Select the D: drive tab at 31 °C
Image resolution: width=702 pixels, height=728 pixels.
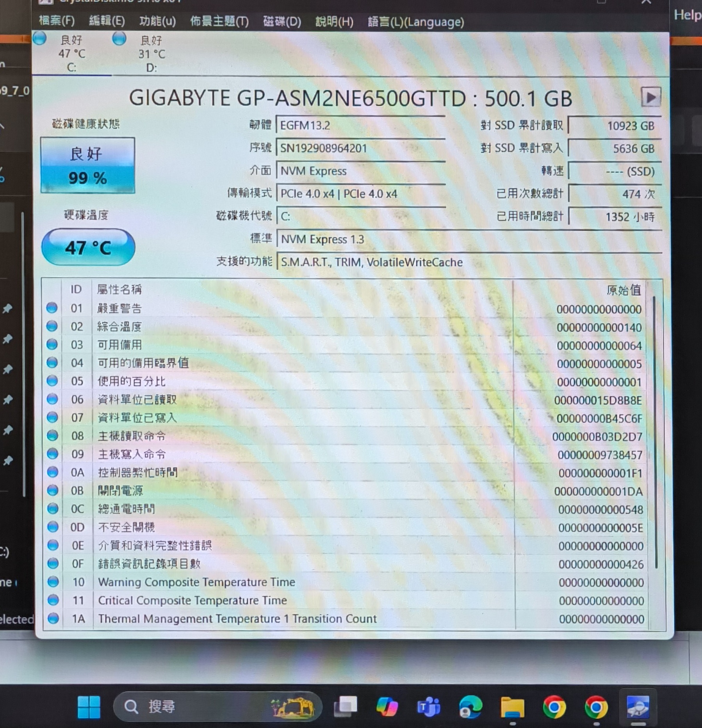tap(151, 54)
